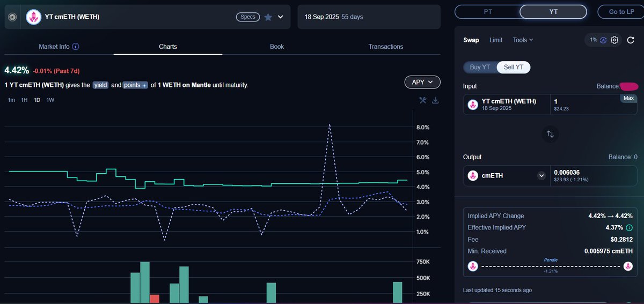Click the '4.42%' implied APY value
Viewport: 644px width, 304px height.
pyautogui.click(x=17, y=70)
